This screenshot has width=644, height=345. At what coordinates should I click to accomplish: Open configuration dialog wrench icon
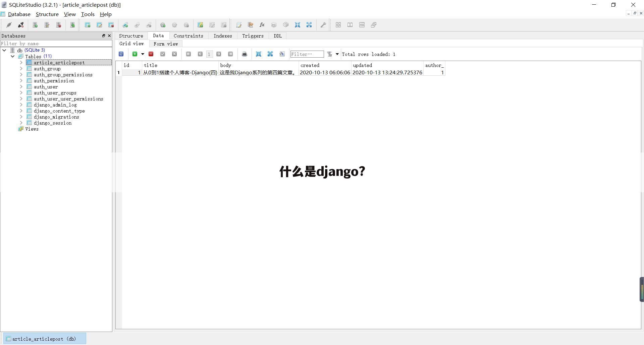(323, 25)
